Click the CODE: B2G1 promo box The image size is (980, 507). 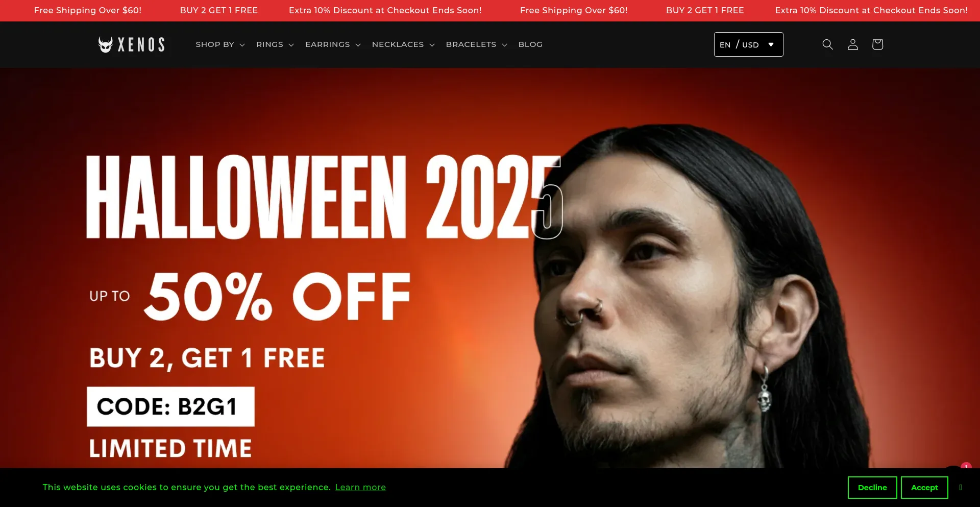click(170, 406)
